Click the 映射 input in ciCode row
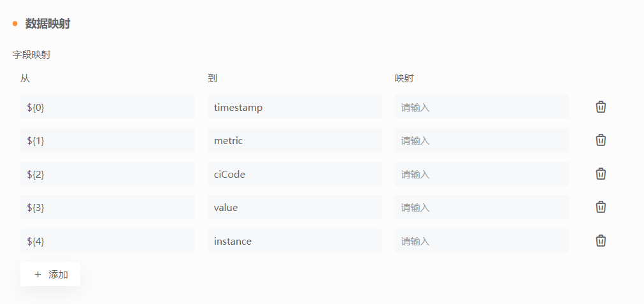The width and height of the screenshot is (644, 304). (x=482, y=174)
